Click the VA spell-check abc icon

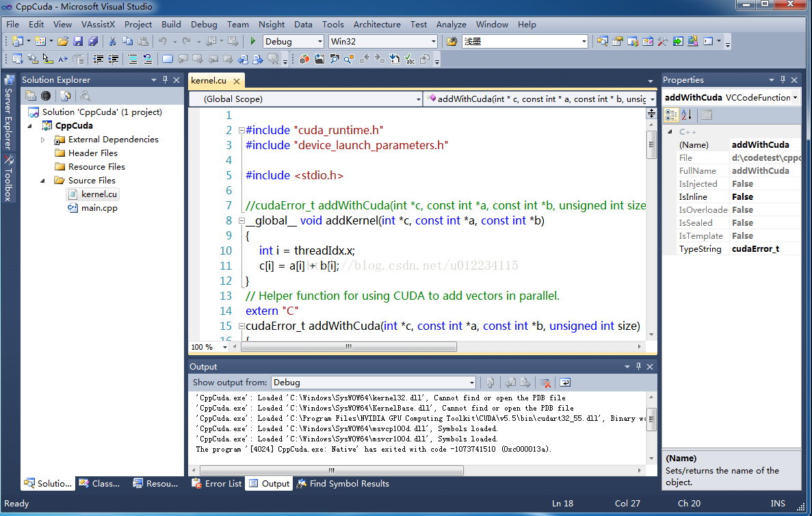(x=410, y=59)
